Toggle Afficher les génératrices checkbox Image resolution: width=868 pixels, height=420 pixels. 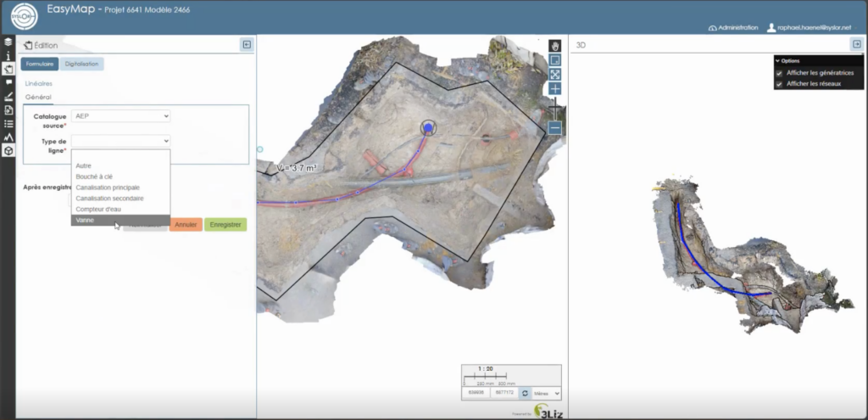point(779,73)
